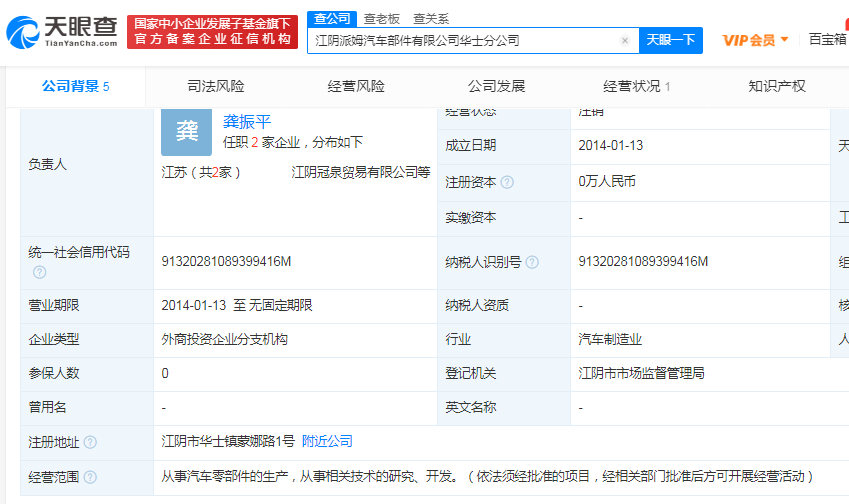Select the 外商投资企业分支机构 cell
This screenshot has height=504, width=849.
(x=225, y=339)
